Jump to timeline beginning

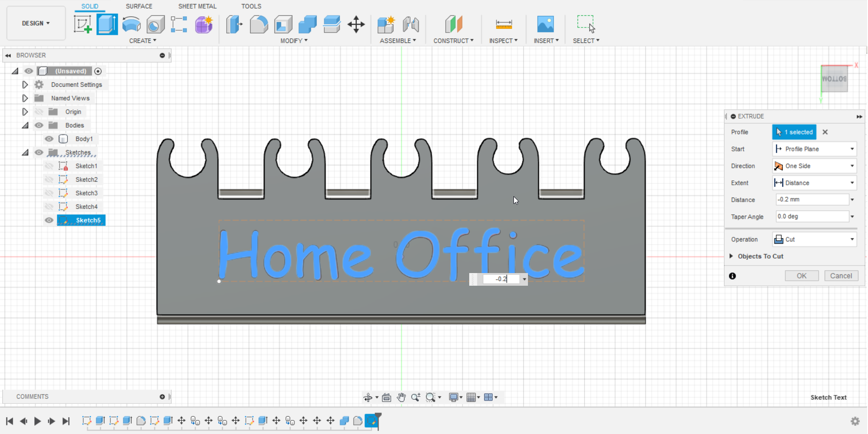(x=9, y=421)
